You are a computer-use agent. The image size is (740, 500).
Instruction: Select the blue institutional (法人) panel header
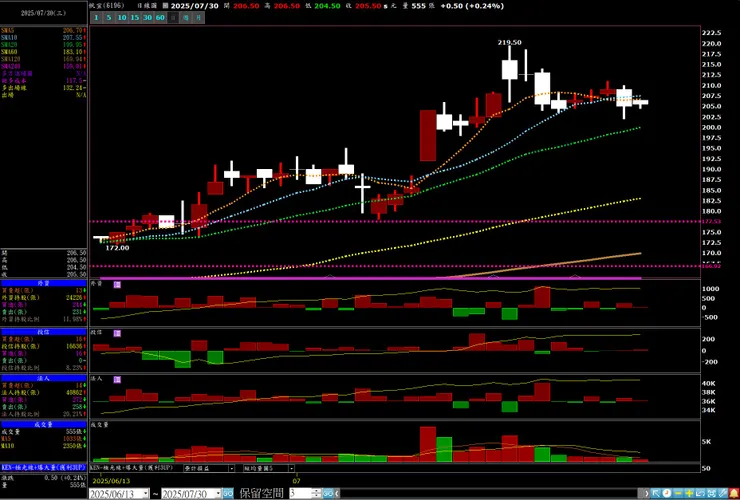coord(43,378)
